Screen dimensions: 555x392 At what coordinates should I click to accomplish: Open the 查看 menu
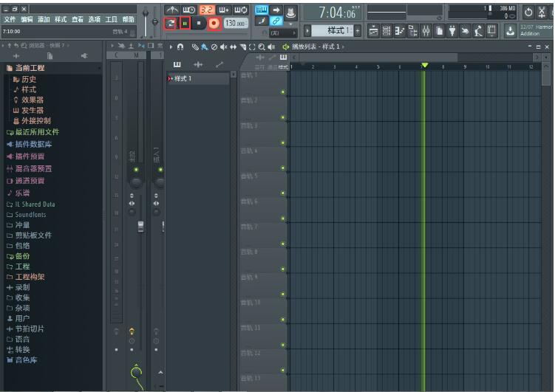(x=78, y=19)
